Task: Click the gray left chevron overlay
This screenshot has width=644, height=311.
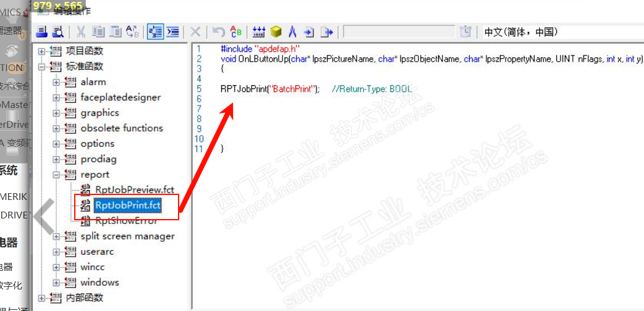Action: click(43, 216)
